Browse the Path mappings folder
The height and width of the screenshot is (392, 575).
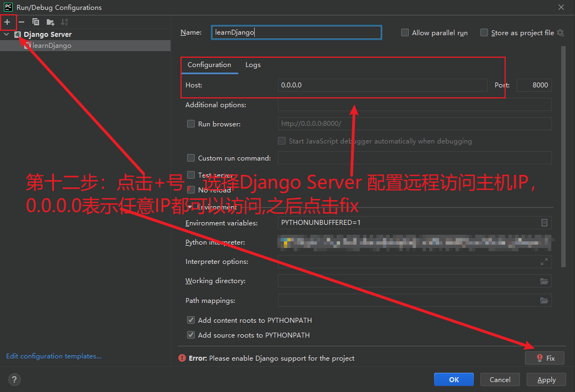544,300
